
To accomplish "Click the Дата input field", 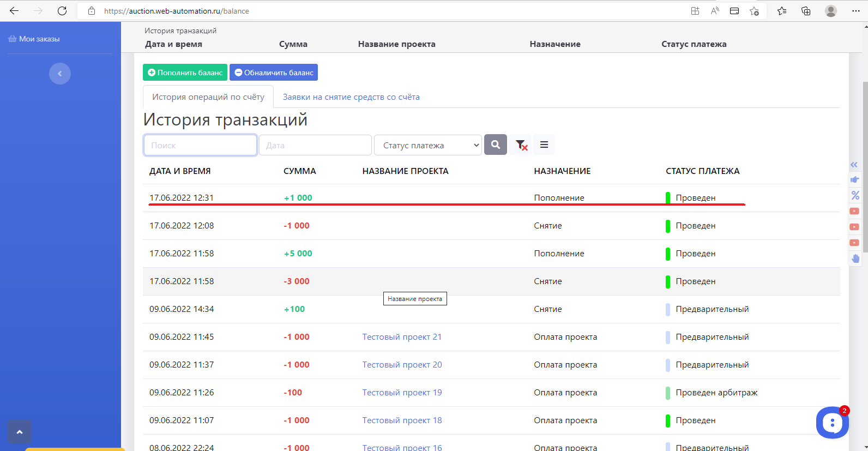I will coord(315,146).
